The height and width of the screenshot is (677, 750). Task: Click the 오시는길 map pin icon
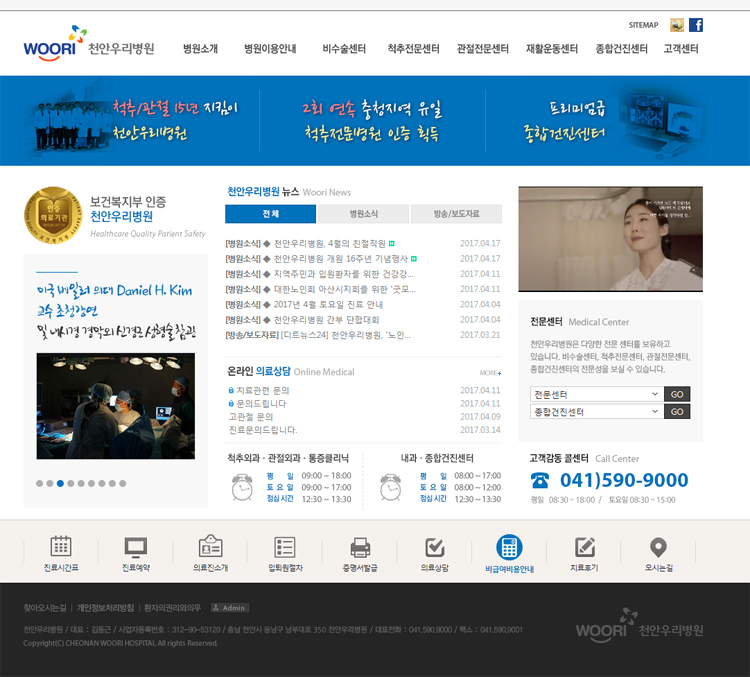coord(658,547)
